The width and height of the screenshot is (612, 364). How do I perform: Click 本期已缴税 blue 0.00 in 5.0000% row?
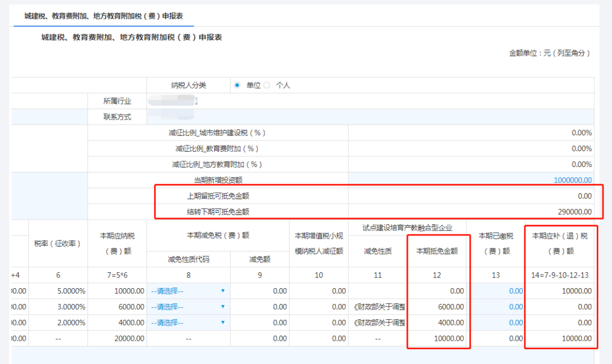pyautogui.click(x=515, y=291)
